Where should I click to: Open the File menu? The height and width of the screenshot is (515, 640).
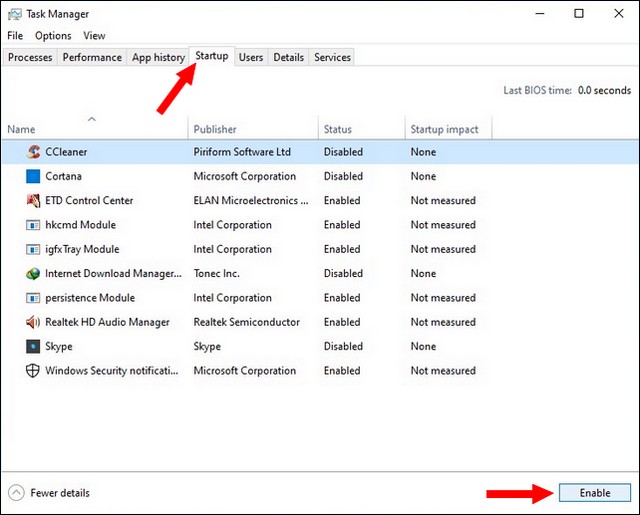point(15,36)
